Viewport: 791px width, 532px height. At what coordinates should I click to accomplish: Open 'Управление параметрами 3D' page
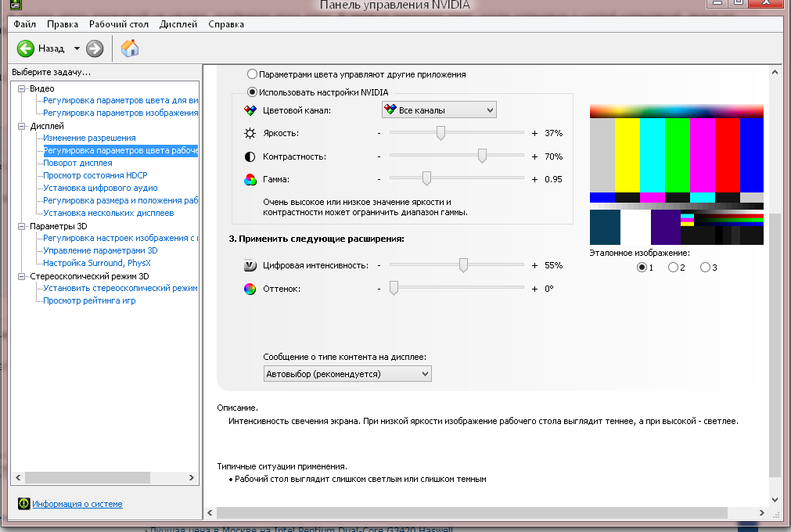coord(100,250)
